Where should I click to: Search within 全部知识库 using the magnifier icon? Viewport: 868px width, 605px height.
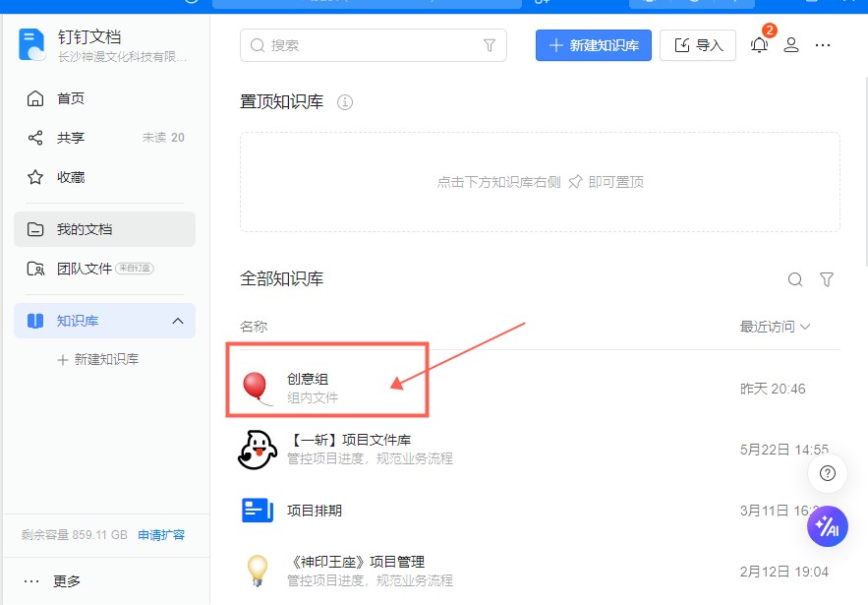click(x=795, y=279)
